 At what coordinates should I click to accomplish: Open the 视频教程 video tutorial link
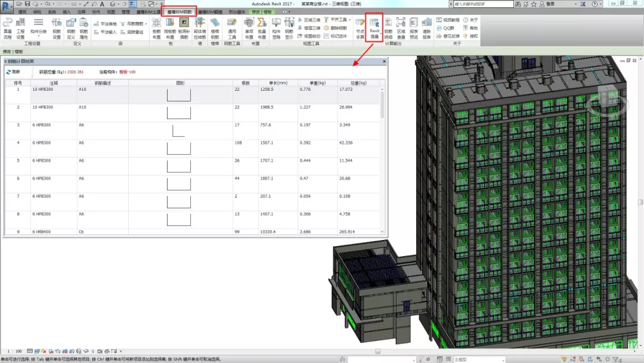[447, 20]
